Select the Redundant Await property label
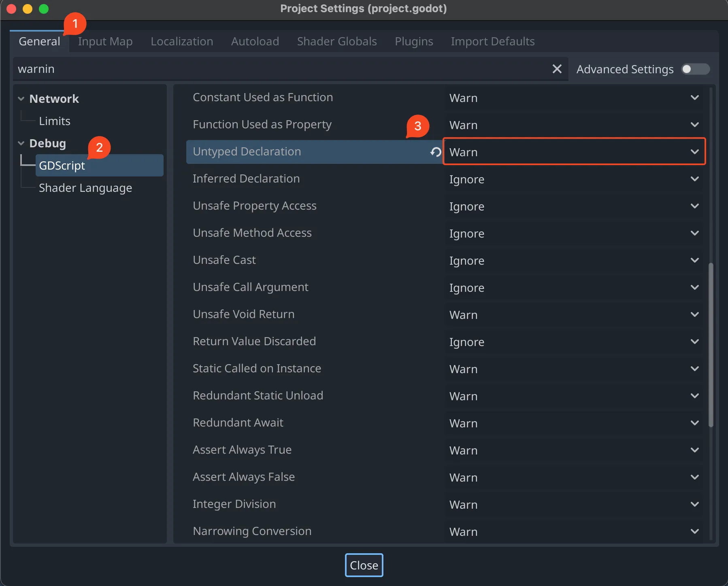 point(238,423)
